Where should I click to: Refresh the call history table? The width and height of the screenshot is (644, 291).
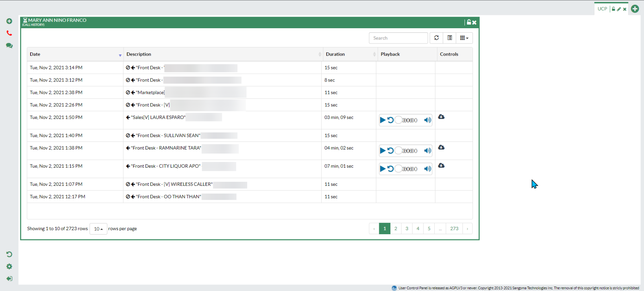436,38
